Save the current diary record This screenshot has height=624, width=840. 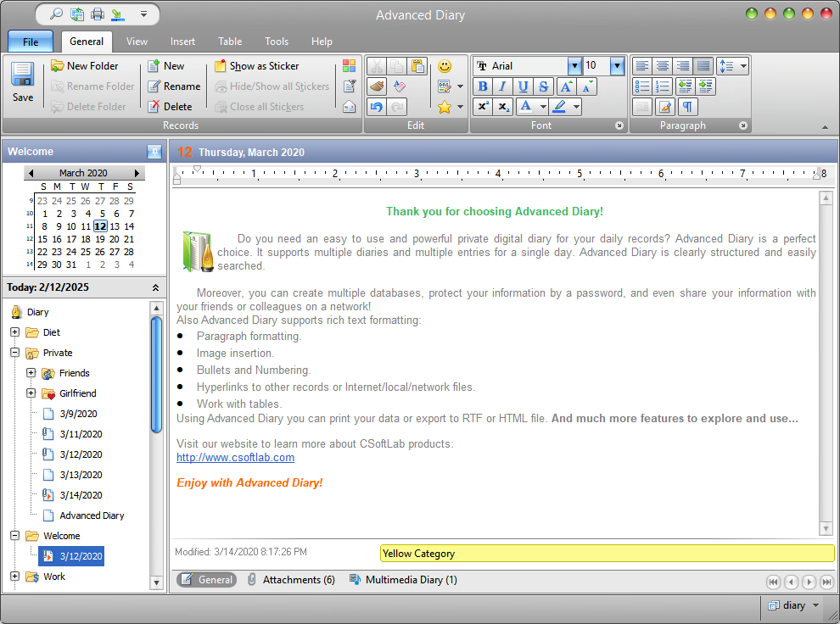click(23, 82)
